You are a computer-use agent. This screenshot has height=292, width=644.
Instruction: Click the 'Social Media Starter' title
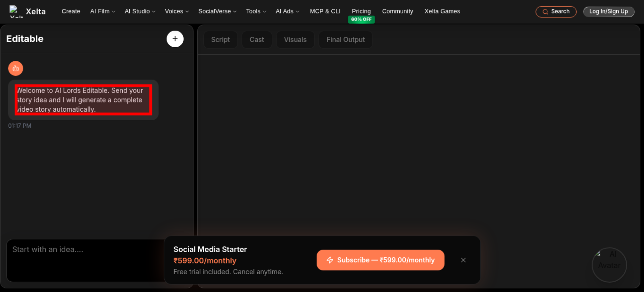click(210, 250)
